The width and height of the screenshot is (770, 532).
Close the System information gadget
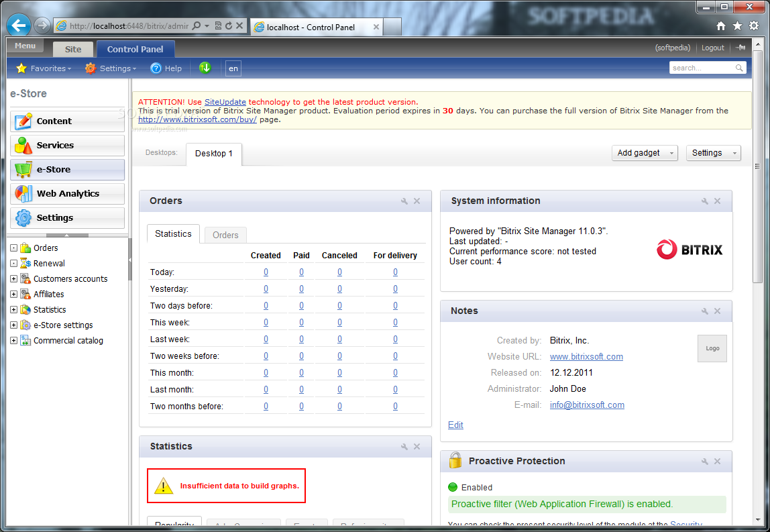point(718,201)
